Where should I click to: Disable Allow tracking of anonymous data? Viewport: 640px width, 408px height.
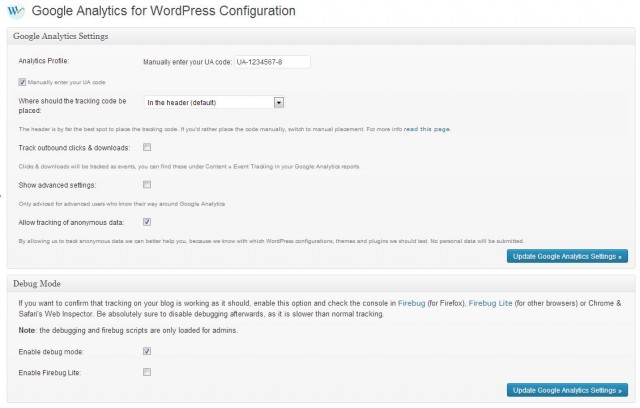coord(147,222)
